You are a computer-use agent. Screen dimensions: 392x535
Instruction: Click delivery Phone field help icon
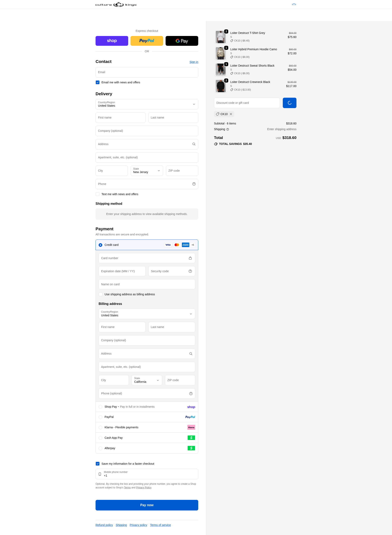click(194, 184)
